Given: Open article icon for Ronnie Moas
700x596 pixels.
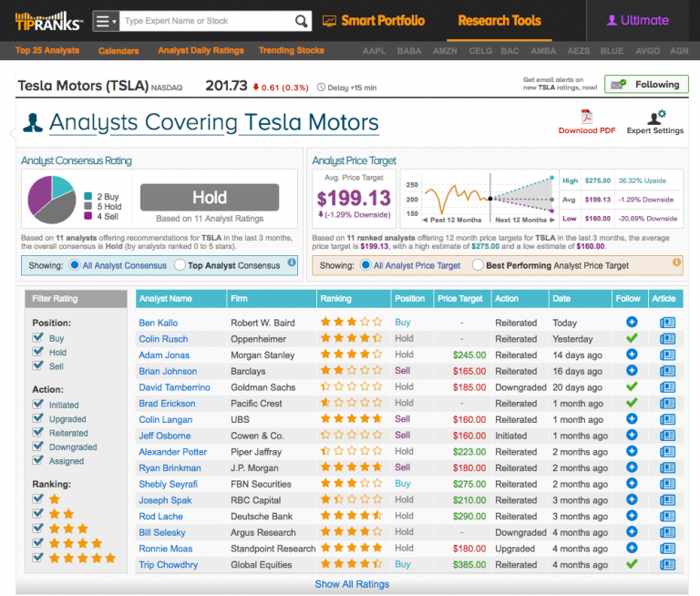Looking at the screenshot, I should [667, 549].
